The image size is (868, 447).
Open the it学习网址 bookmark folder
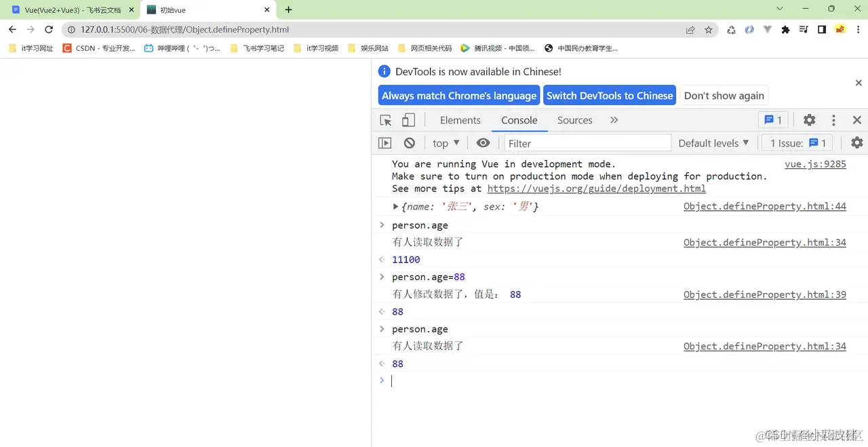click(31, 48)
